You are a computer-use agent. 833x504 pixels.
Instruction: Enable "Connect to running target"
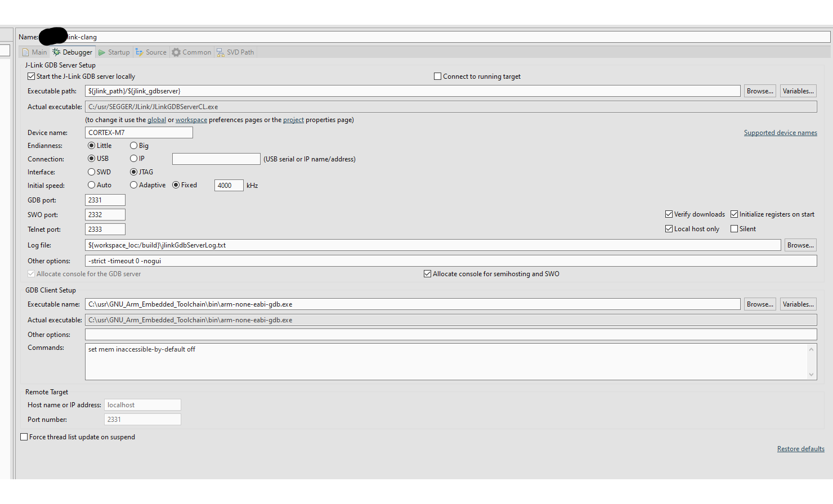tap(437, 76)
